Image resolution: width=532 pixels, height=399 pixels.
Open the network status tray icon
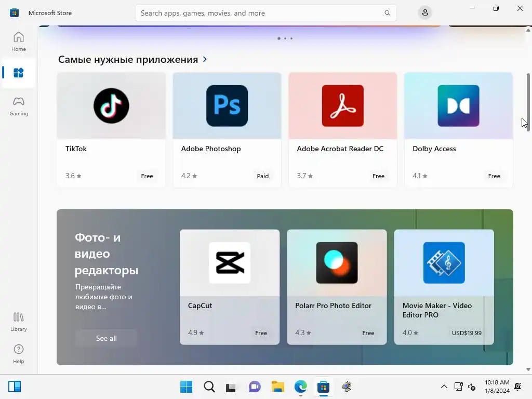pyautogui.click(x=459, y=387)
